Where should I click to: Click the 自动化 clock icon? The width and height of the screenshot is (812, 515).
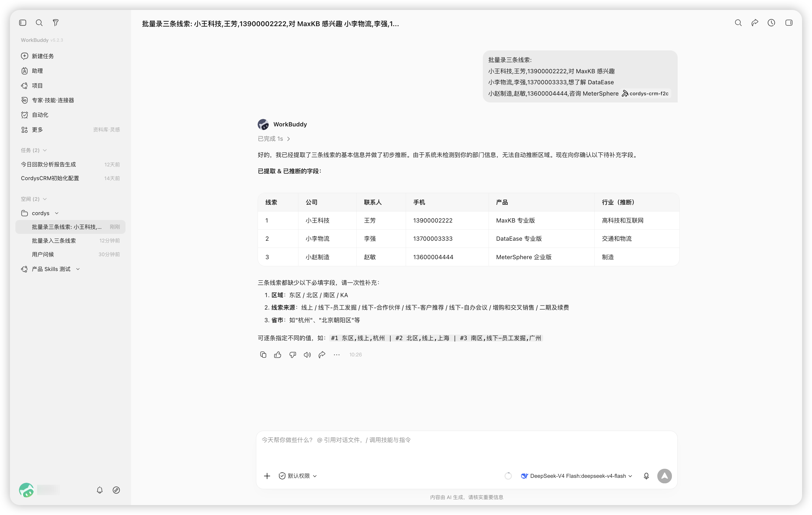(x=24, y=115)
